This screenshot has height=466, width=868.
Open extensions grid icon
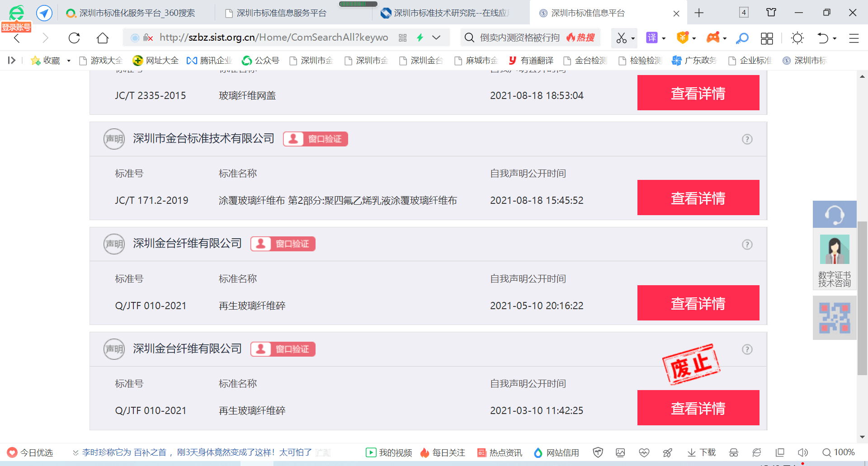pyautogui.click(x=767, y=38)
